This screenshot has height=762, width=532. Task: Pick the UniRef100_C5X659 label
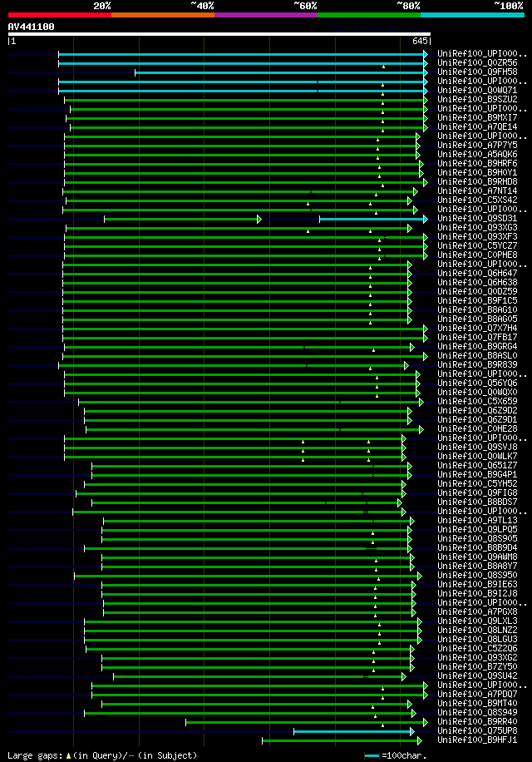477,402
